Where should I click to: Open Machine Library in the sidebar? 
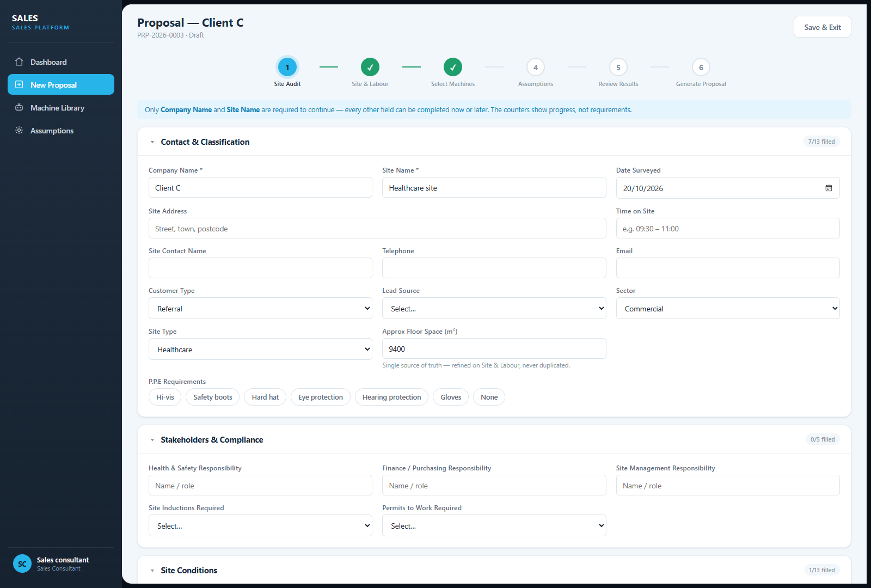coord(61,108)
